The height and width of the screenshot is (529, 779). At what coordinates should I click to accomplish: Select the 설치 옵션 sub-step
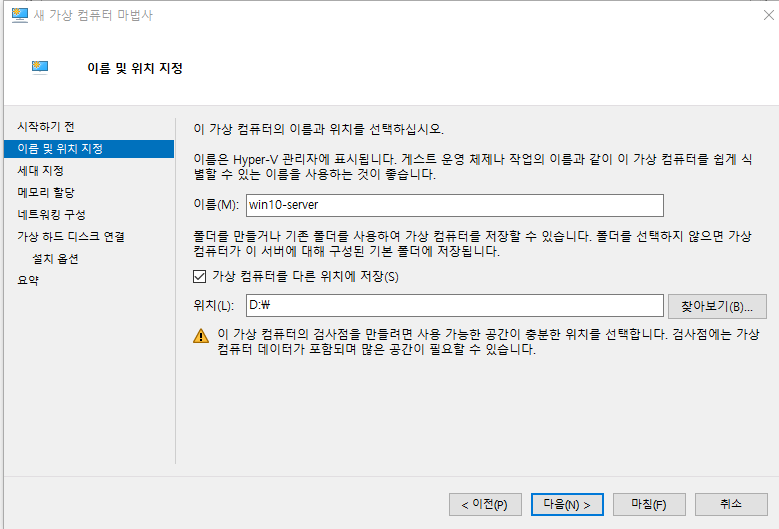(55, 258)
